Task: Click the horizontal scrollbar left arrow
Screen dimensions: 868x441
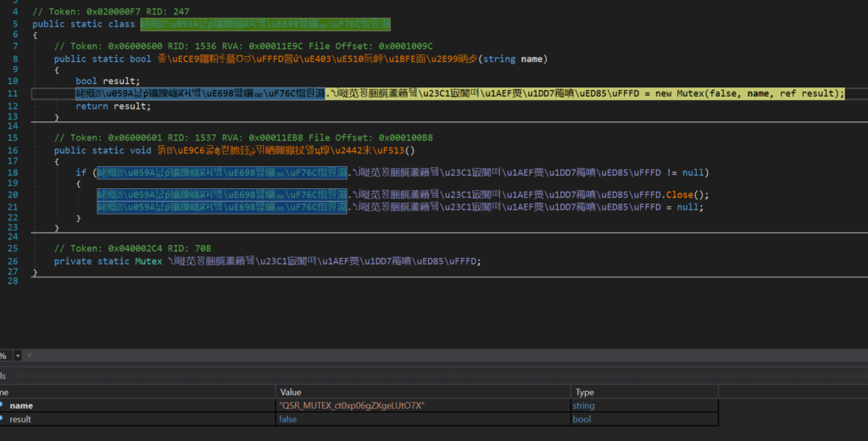Action: click(x=30, y=355)
